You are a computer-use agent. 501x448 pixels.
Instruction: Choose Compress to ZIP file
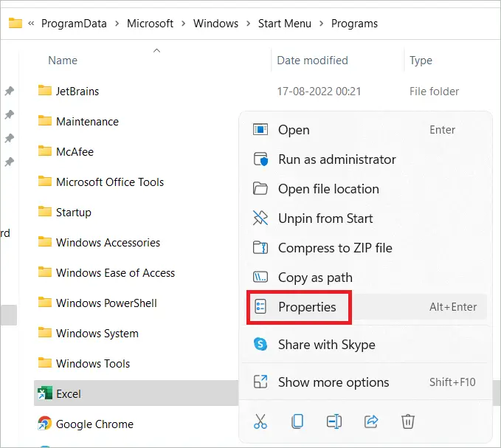pos(364,248)
